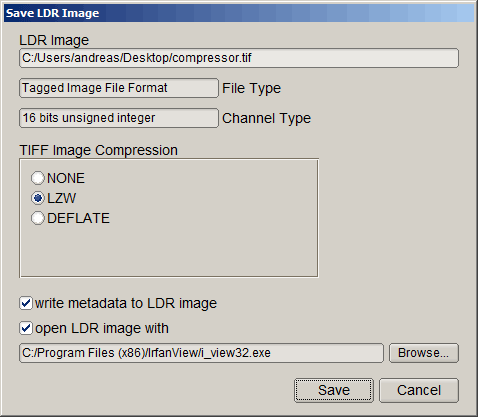Uncheck the open LDR image with checkbox
Image resolution: width=478 pixels, height=417 pixels.
coord(26,328)
